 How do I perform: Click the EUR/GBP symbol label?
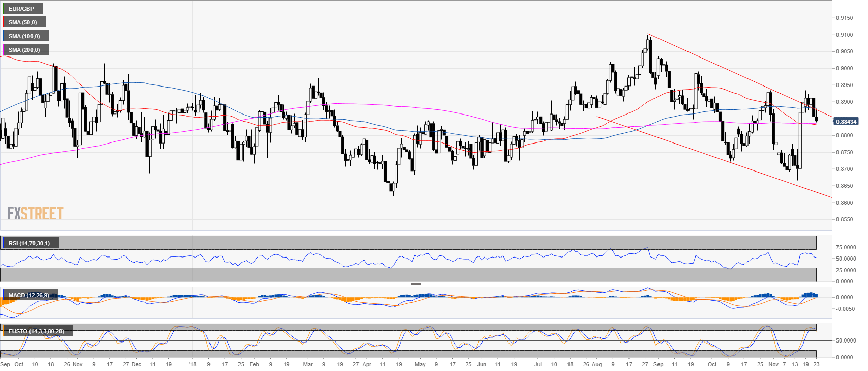coord(21,9)
